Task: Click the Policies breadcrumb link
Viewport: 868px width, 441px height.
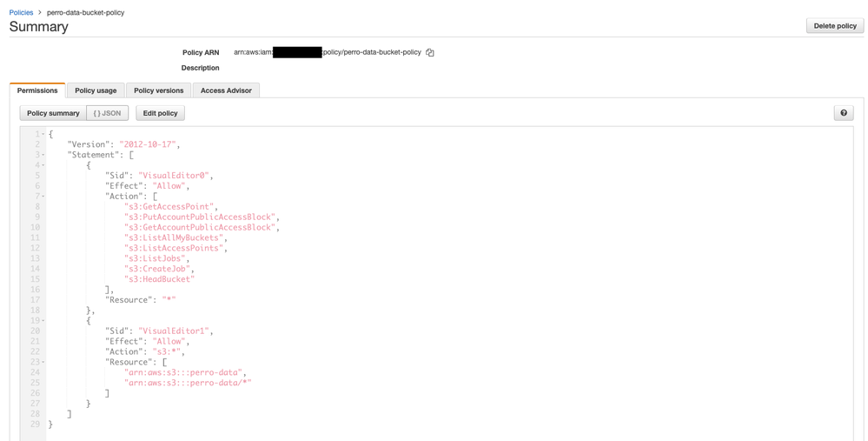Action: tap(21, 12)
